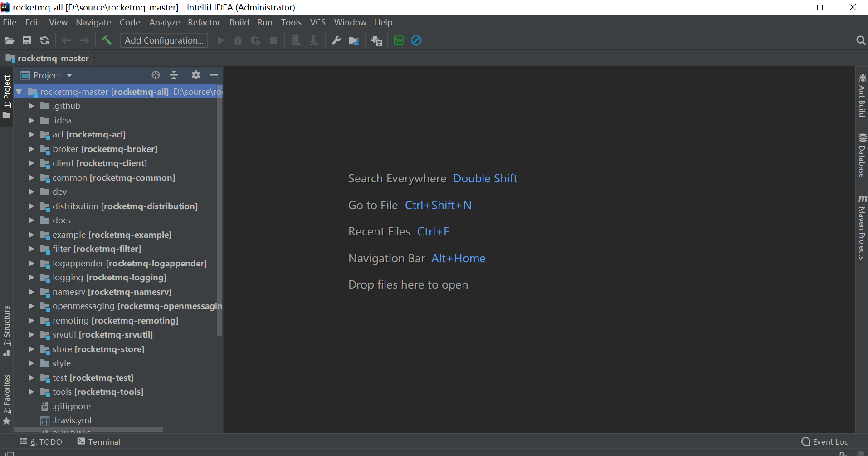
Task: Expand the store module
Action: click(x=31, y=349)
